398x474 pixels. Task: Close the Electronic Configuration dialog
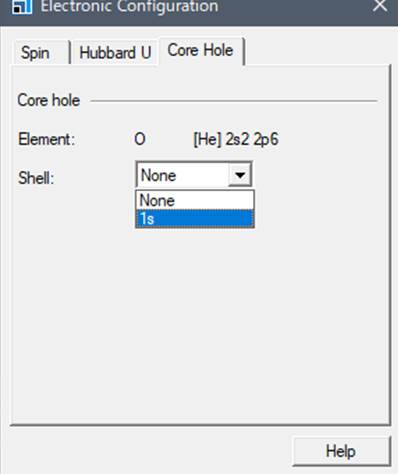tap(380, 6)
